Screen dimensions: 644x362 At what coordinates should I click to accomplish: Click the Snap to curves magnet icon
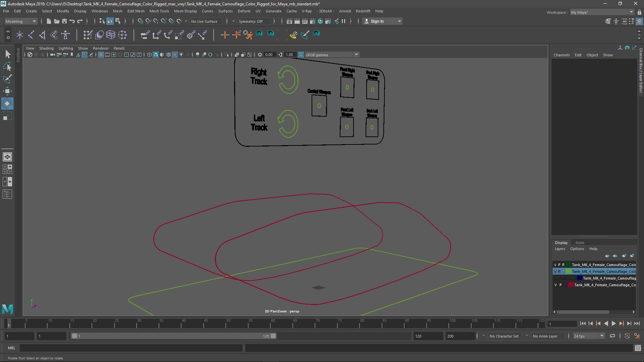[148, 21]
